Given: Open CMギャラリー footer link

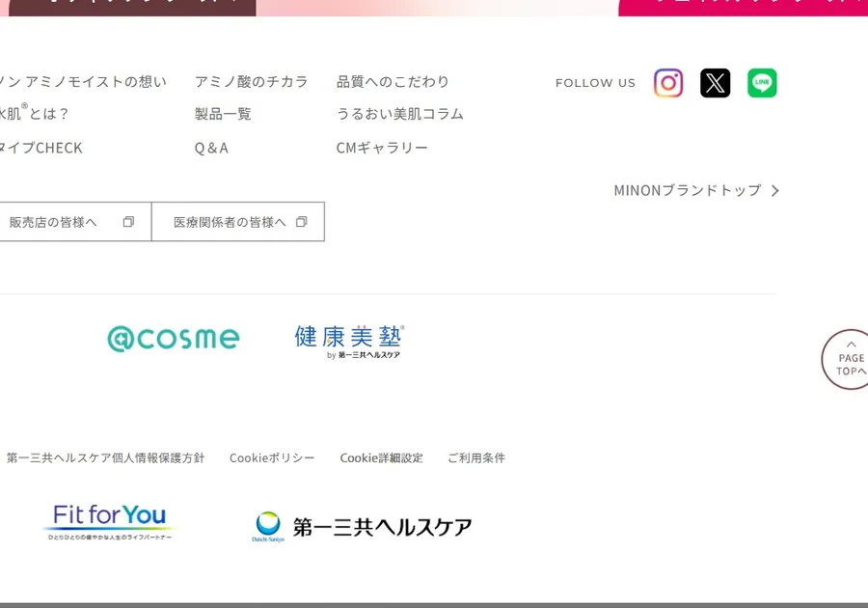Looking at the screenshot, I should 382,148.
